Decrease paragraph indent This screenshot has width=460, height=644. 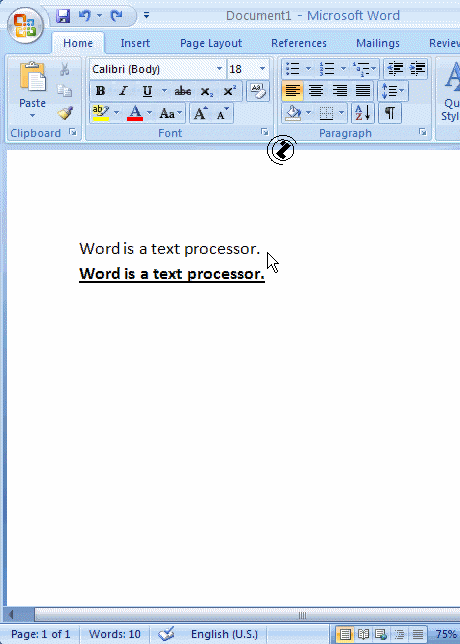pyautogui.click(x=395, y=69)
